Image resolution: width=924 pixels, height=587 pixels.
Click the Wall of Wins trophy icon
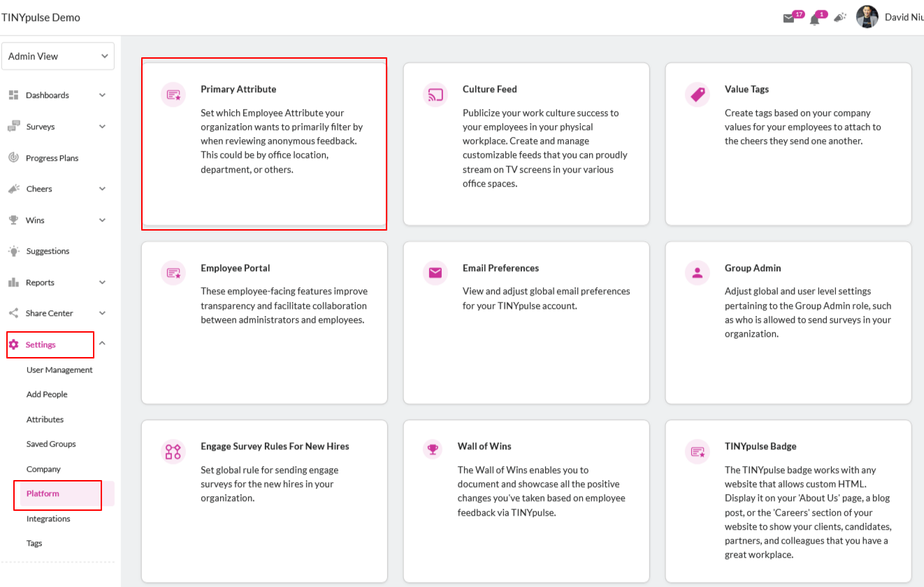[433, 449]
